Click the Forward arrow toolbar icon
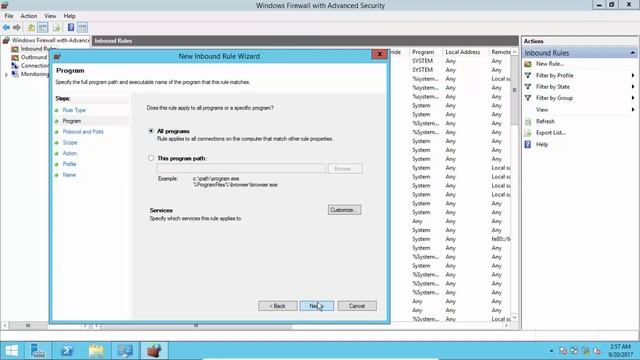This screenshot has height=360, width=640. point(17,27)
